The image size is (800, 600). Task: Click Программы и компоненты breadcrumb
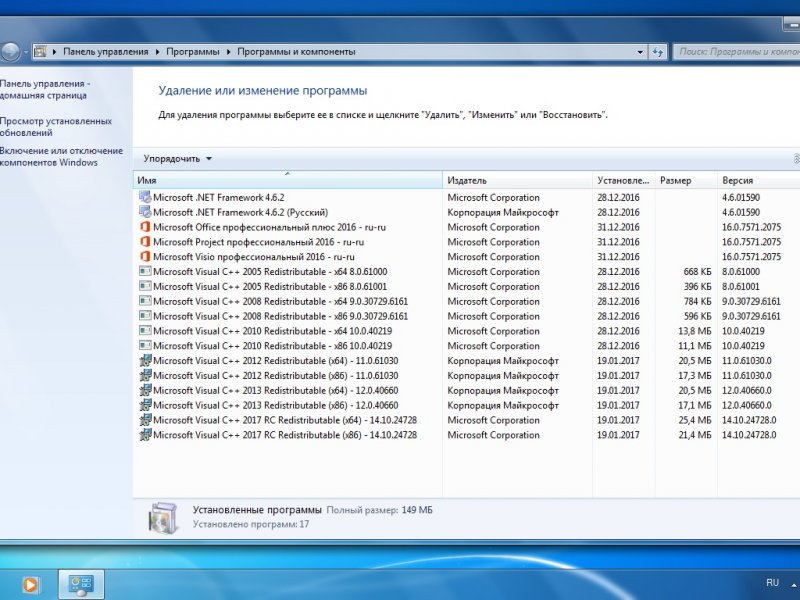(x=296, y=52)
